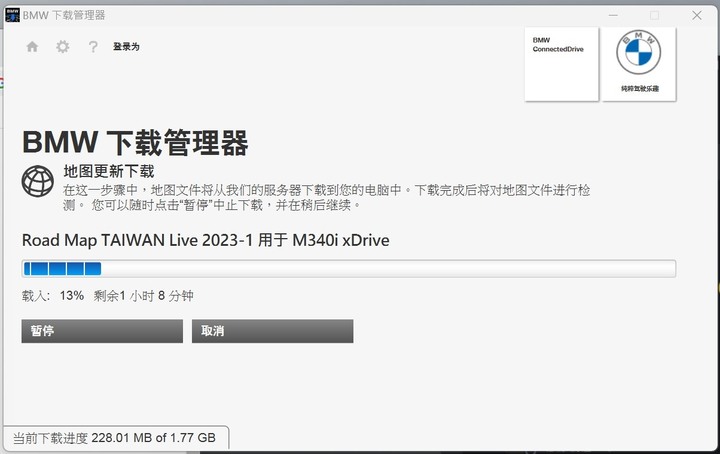
Task: Minimize the BMW 下载管理器 window
Action: [x=613, y=15]
